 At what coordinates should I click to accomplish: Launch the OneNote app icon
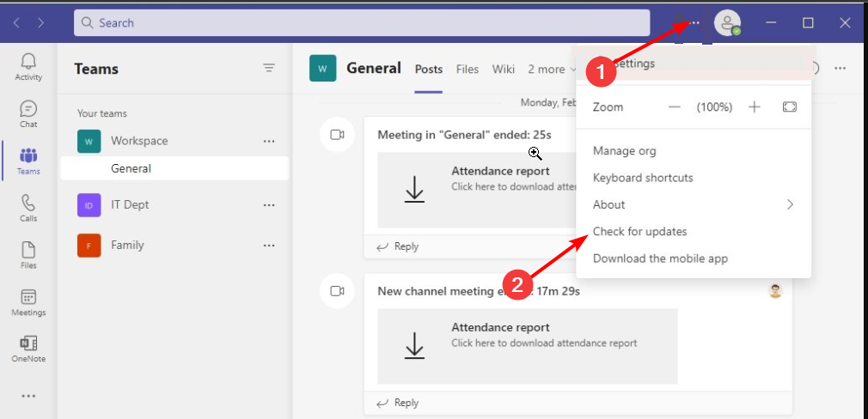[28, 349]
